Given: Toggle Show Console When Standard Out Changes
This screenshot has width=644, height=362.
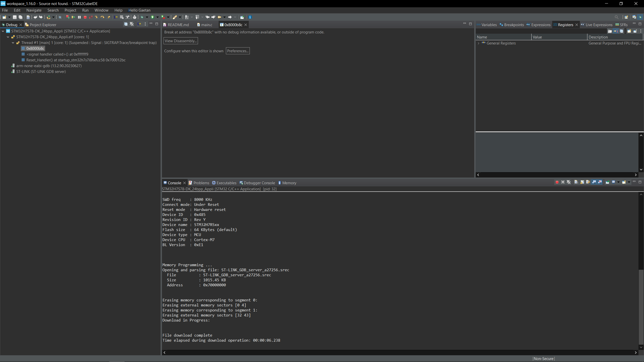Looking at the screenshot, I should (x=594, y=182).
